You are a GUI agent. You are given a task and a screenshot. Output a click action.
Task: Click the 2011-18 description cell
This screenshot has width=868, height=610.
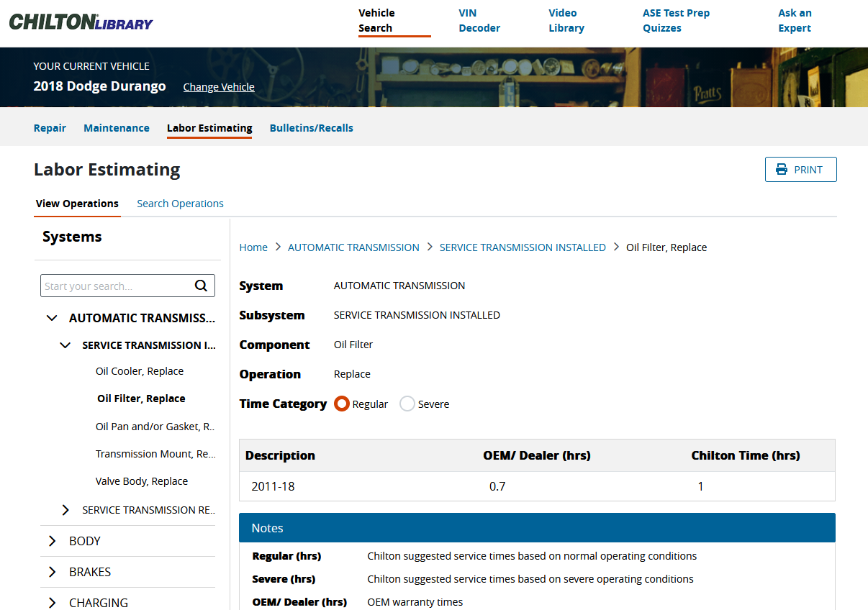click(x=273, y=486)
